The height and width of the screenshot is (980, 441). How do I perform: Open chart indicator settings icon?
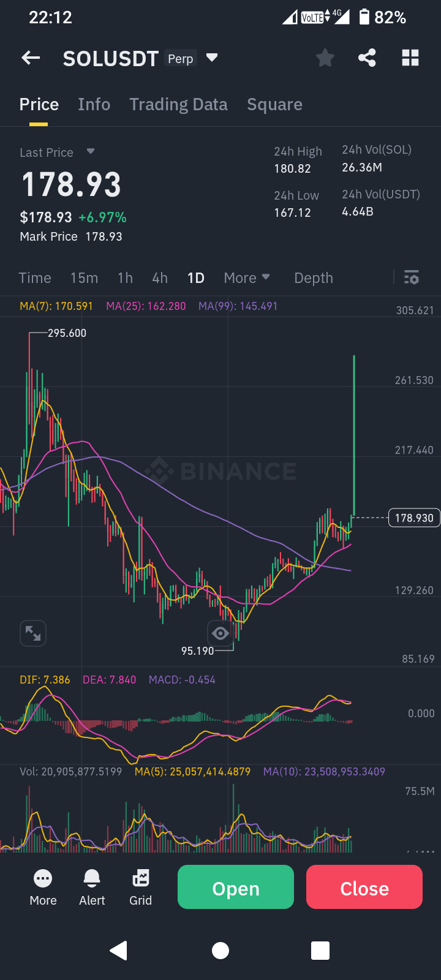[x=412, y=277]
